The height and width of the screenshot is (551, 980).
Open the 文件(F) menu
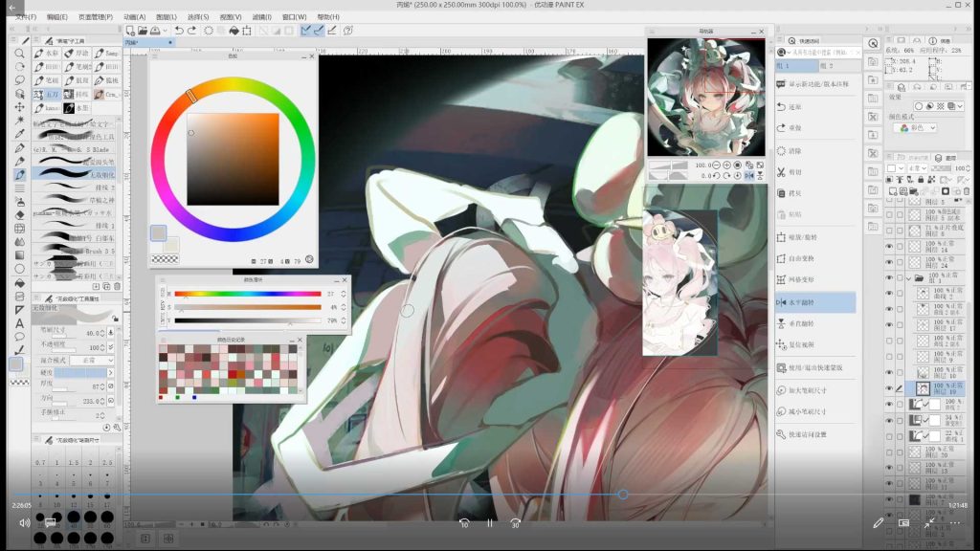[x=26, y=17]
